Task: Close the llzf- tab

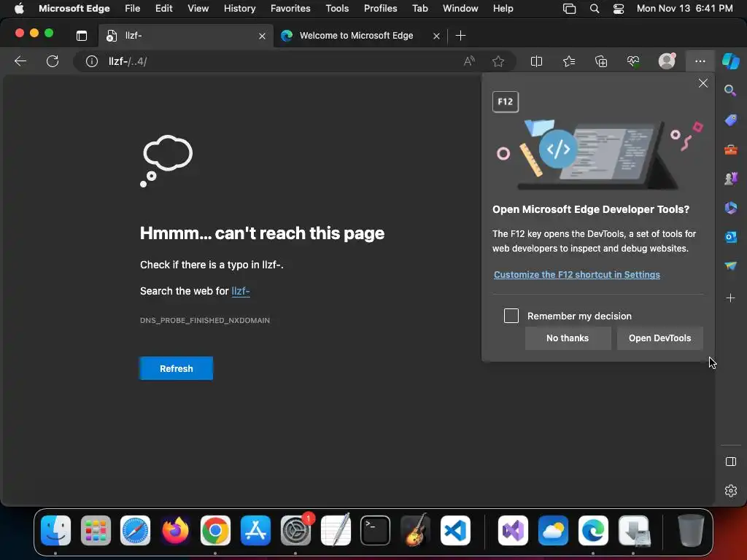Action: click(x=262, y=36)
